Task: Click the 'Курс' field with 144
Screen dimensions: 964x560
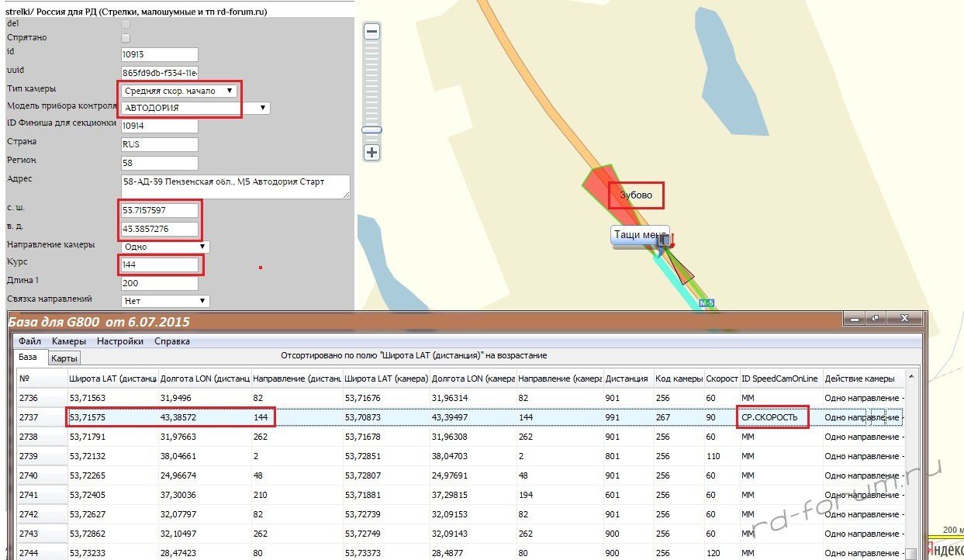Action: pyautogui.click(x=160, y=264)
